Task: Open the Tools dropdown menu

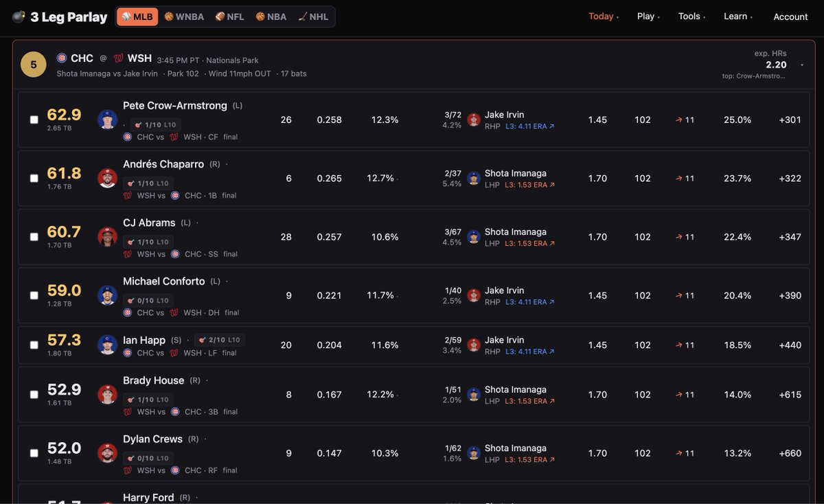Action: click(692, 16)
